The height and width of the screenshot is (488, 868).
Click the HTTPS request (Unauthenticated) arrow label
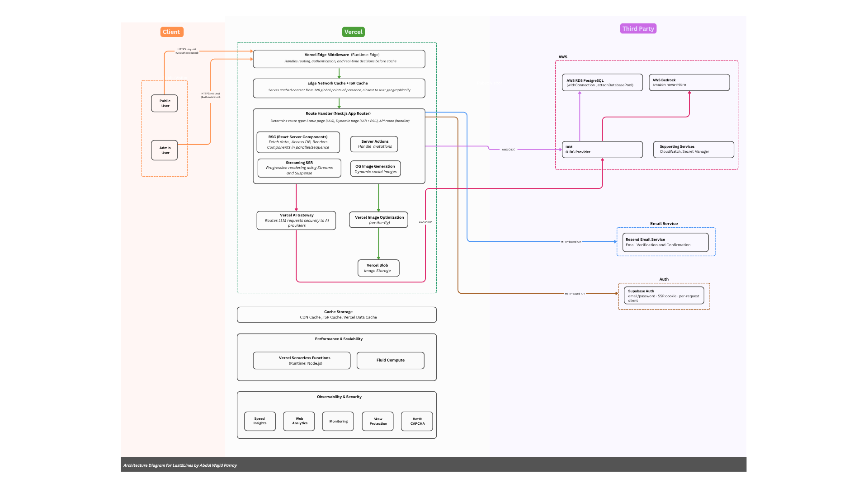(x=187, y=51)
